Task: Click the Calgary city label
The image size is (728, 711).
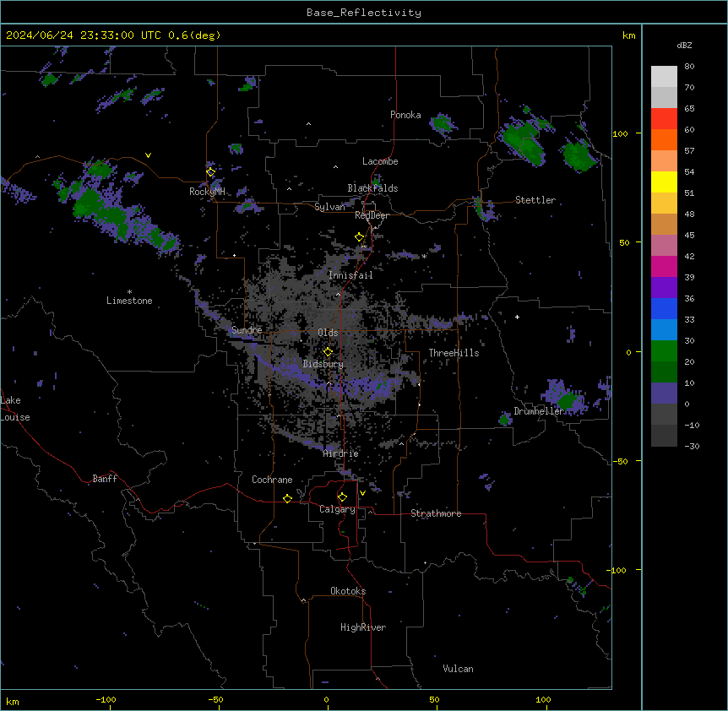Action: [x=337, y=509]
